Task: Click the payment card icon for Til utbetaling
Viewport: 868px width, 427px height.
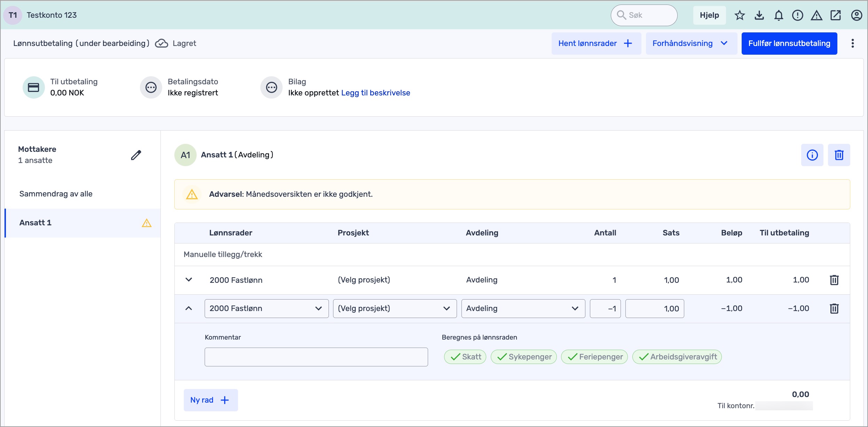Action: [33, 87]
